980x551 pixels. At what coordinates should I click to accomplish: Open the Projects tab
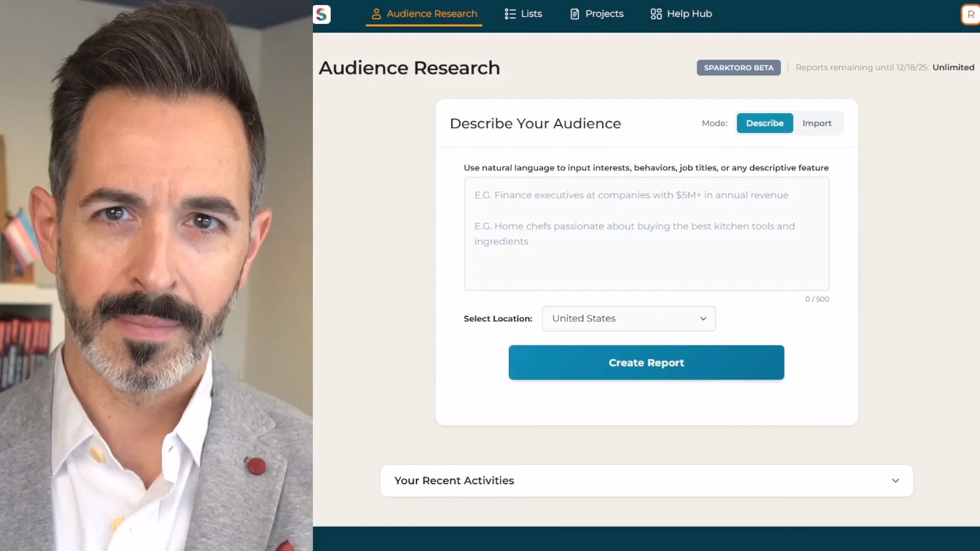pyautogui.click(x=604, y=14)
